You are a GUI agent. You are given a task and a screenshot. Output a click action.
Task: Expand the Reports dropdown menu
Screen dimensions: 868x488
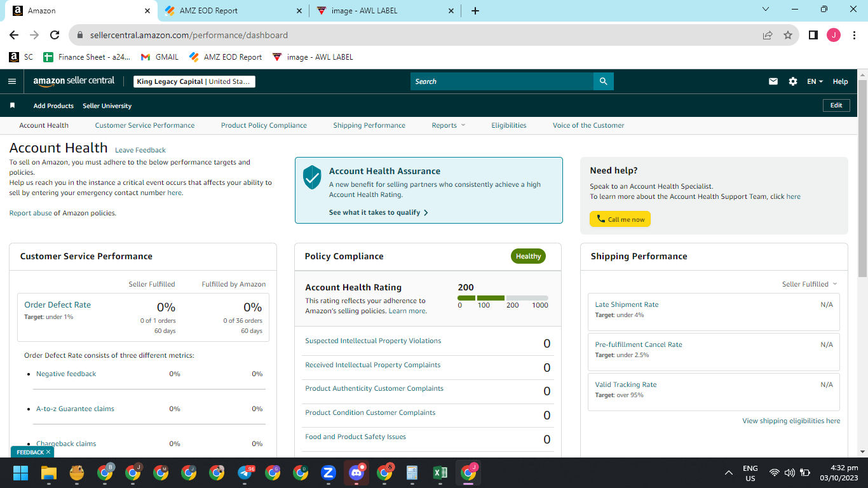coord(448,125)
